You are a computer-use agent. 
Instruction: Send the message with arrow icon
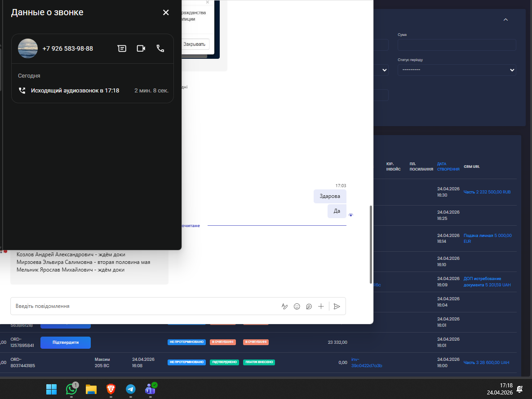337,307
